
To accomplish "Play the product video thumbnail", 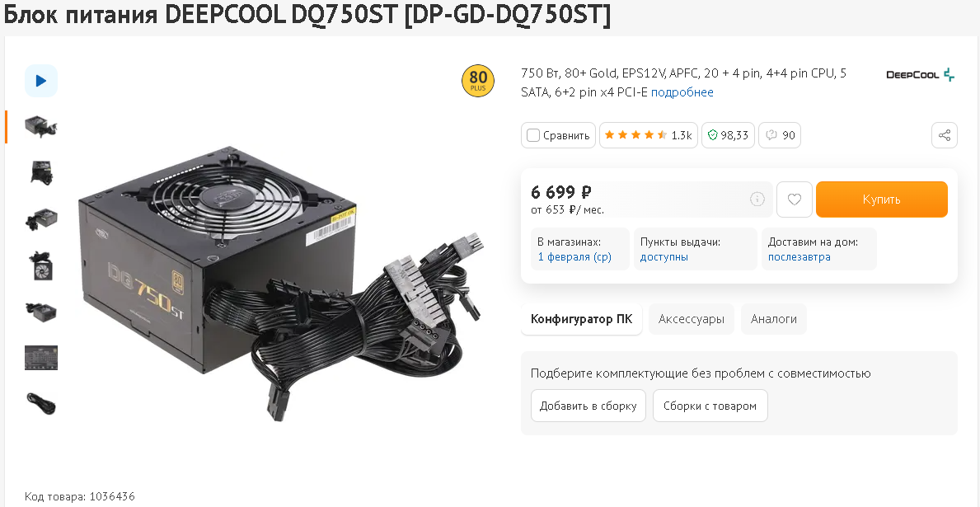I will (41, 81).
